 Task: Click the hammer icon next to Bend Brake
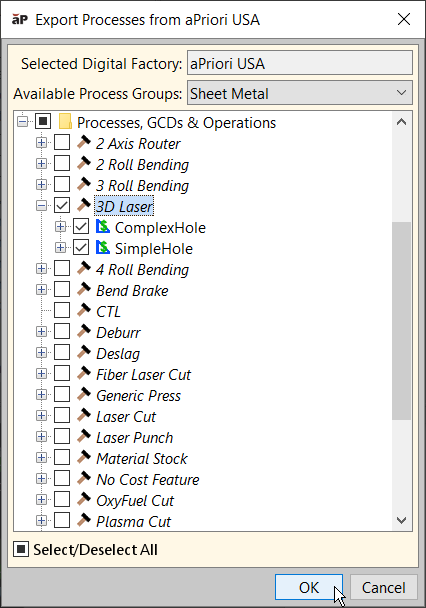click(84, 290)
